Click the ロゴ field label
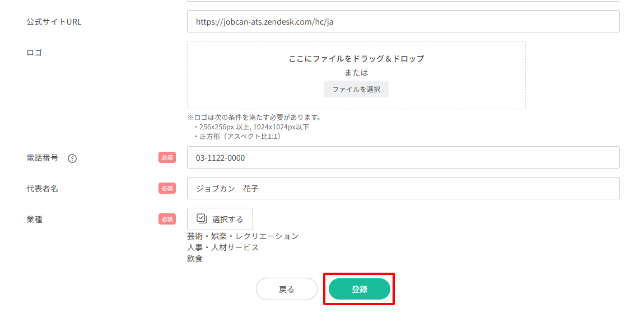This screenshot has width=644, height=313. (x=34, y=53)
